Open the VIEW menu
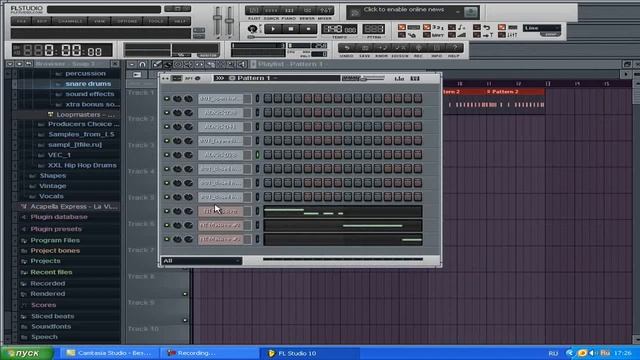This screenshot has height=360, width=640. tap(99, 21)
